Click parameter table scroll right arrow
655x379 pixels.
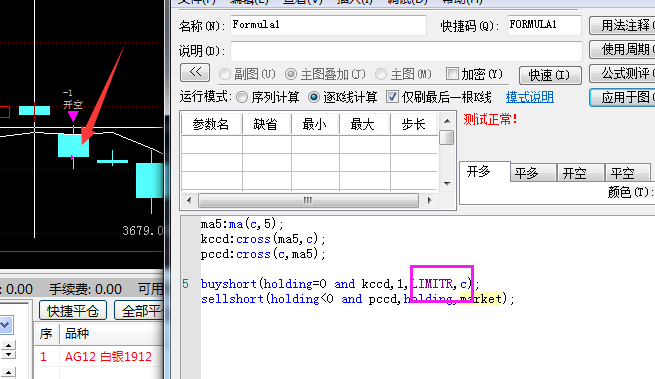click(x=429, y=201)
